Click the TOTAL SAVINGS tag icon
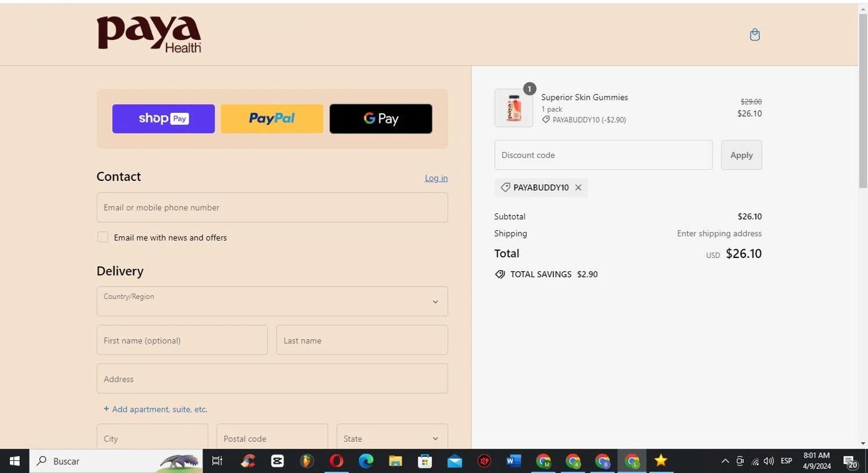 click(500, 274)
